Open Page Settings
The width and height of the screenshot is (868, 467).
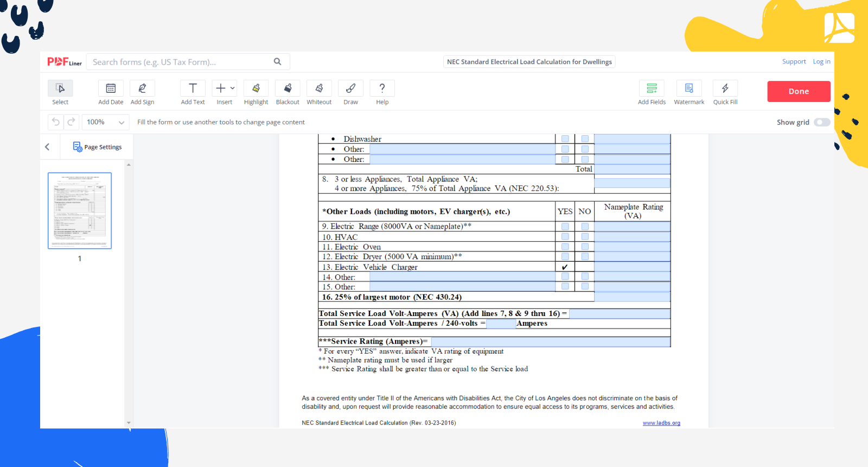click(98, 147)
